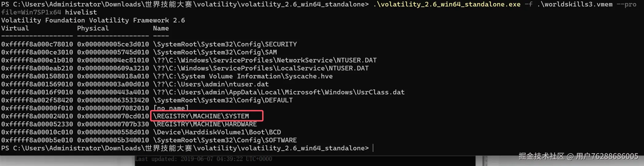Click the Config\DEFAULT hive entry
644x166 pixels.
click(223, 100)
